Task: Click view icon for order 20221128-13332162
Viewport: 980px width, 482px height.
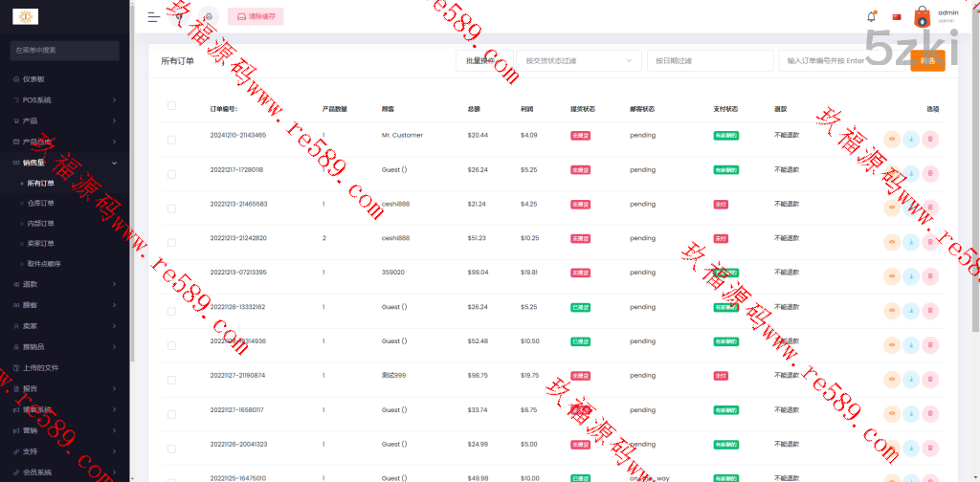Action: 892,311
